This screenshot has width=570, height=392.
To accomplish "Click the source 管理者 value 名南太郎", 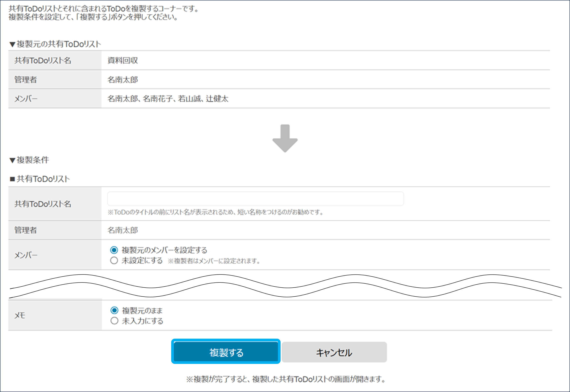I will click(123, 80).
